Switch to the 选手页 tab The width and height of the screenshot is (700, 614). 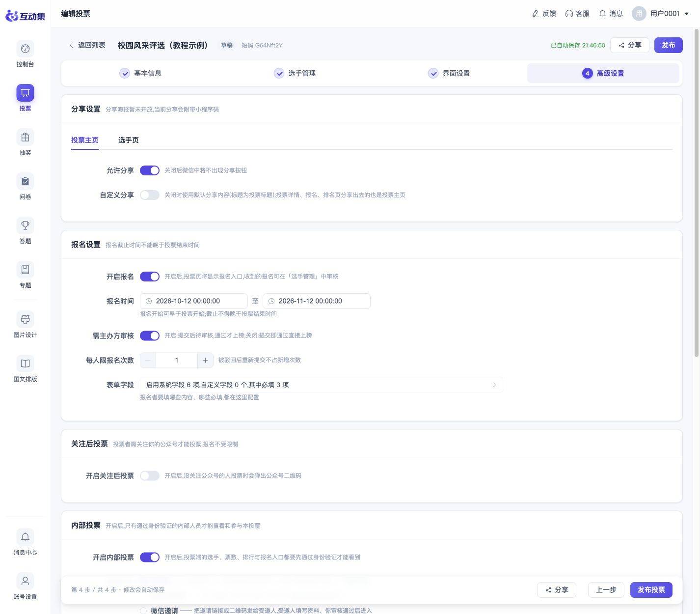pos(129,140)
